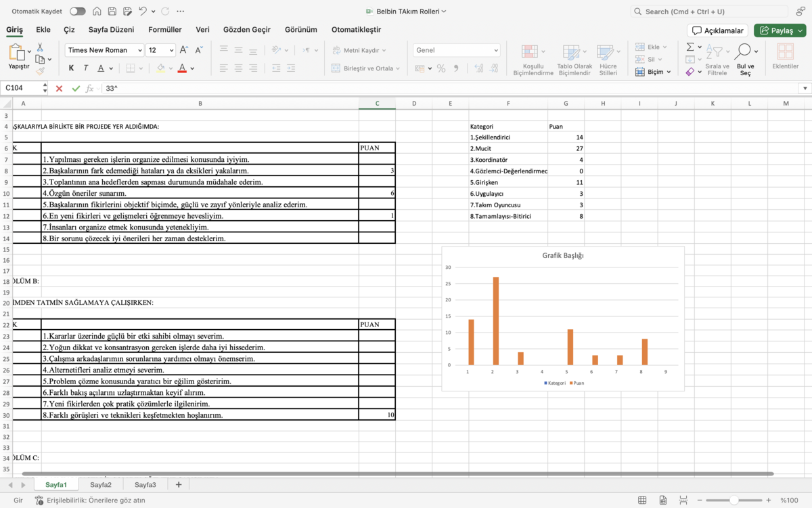Open the Formüller ribbon tab
The image size is (812, 508).
pyautogui.click(x=165, y=30)
